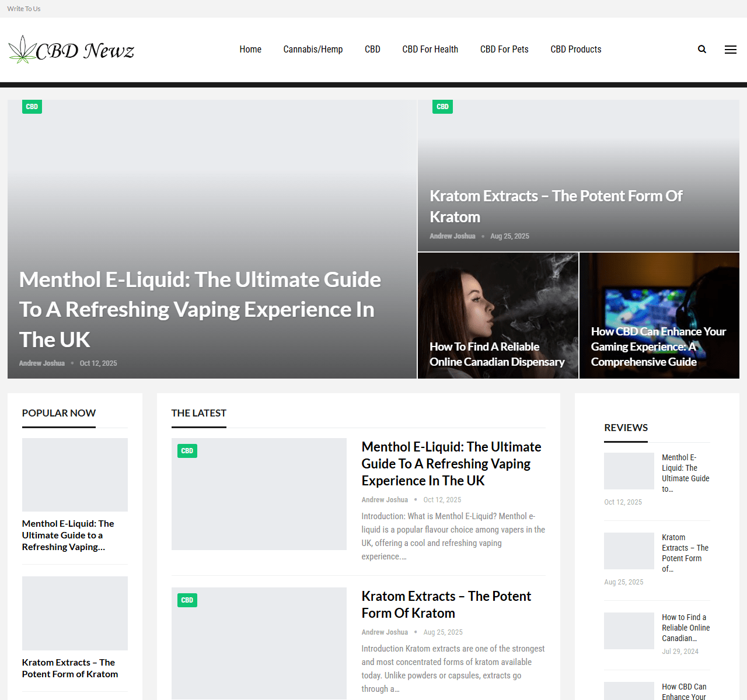Select CBD For Health in navigation
The image size is (747, 700).
tap(430, 50)
